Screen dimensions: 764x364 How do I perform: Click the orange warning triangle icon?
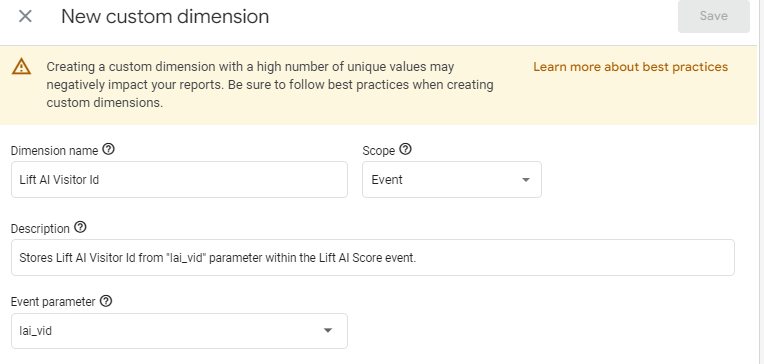tap(21, 66)
